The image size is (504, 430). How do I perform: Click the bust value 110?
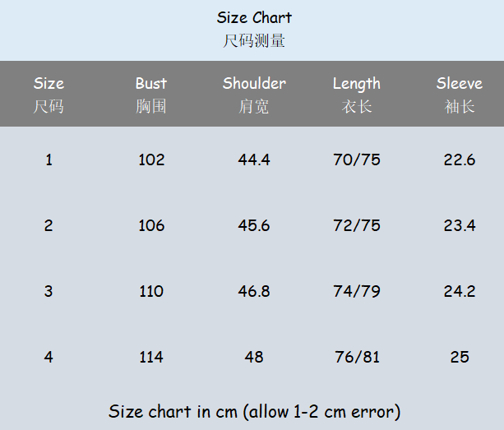coord(151,291)
